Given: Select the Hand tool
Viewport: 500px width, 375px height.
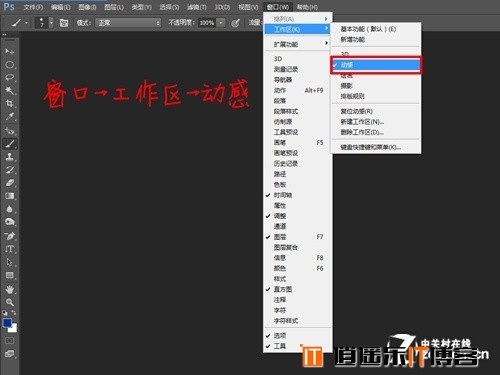Looking at the screenshot, I should pos(10,289).
